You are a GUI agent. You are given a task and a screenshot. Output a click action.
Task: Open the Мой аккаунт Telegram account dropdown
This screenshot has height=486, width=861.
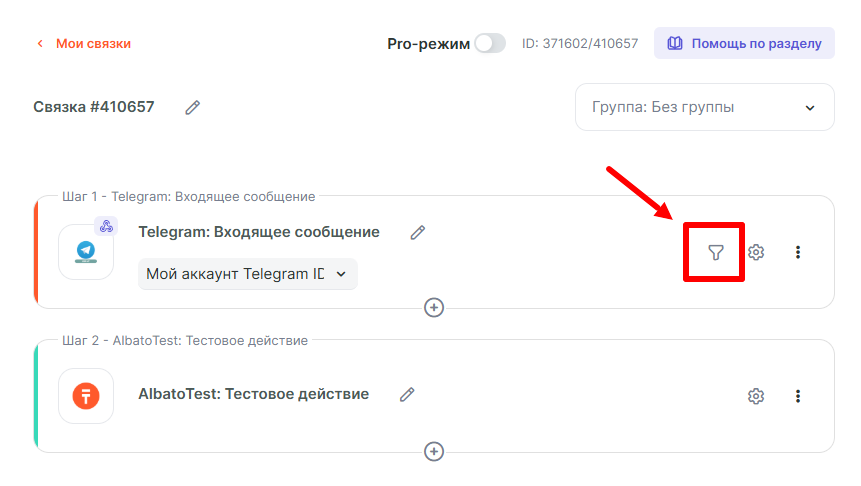point(247,273)
